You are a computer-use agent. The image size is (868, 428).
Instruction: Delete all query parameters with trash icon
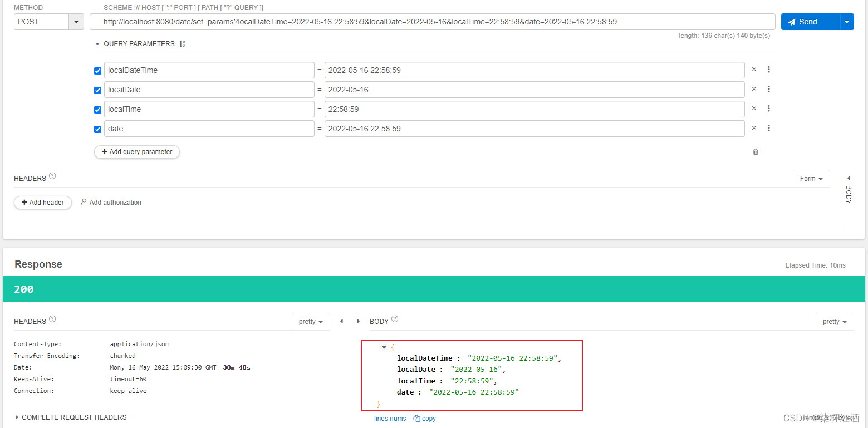[x=756, y=152]
